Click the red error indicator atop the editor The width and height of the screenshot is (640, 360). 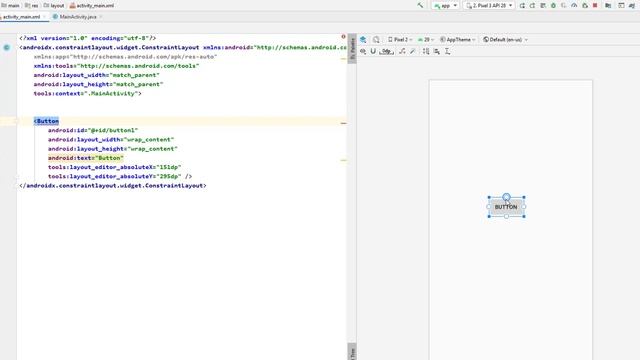tap(343, 37)
